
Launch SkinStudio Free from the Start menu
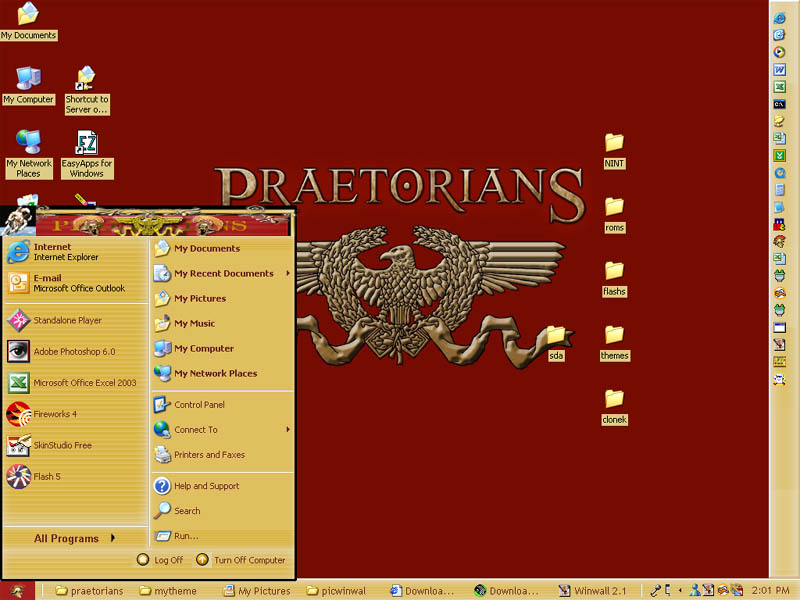point(76,445)
